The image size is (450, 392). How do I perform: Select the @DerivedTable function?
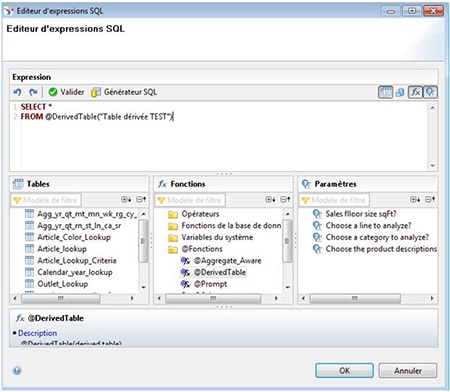click(x=220, y=272)
